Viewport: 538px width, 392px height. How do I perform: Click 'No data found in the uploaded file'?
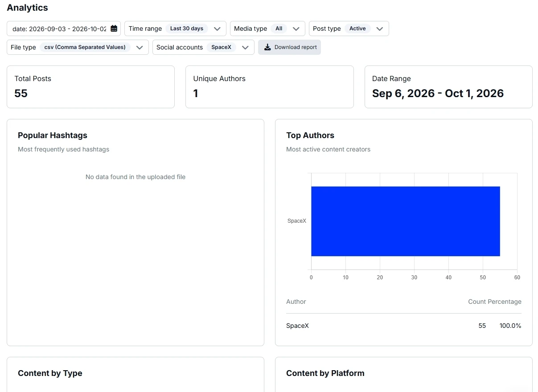[x=136, y=177]
